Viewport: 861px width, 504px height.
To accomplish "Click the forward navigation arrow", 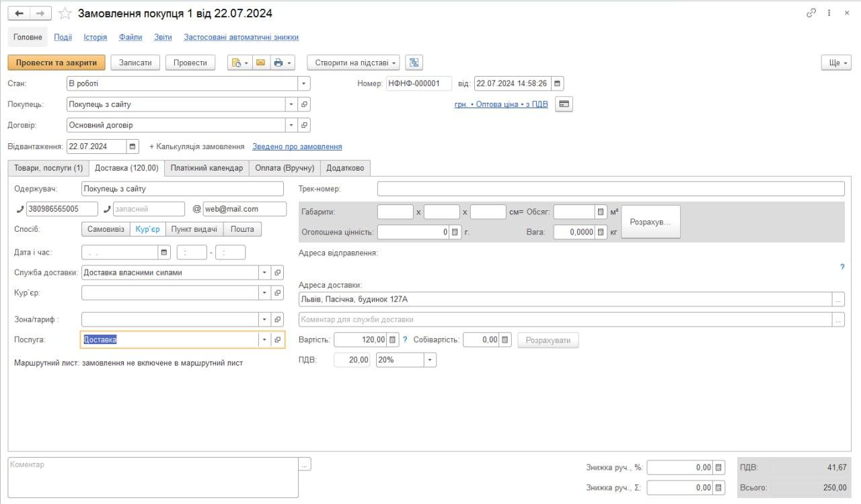I will [40, 13].
